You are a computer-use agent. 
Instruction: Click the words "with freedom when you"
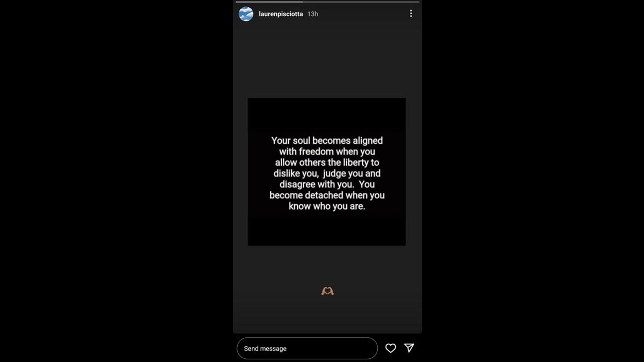coord(327,151)
